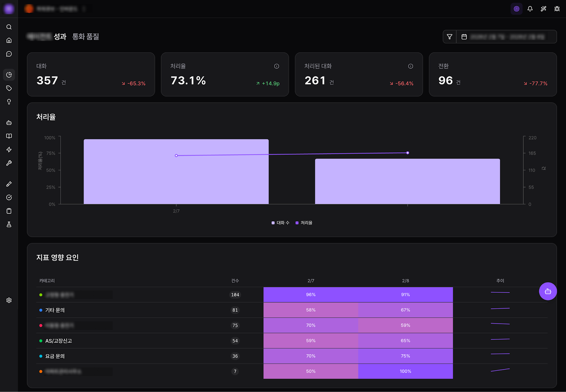The width and height of the screenshot is (566, 392).
Task: Open the chat bubble conversations icon
Action: click(9, 54)
